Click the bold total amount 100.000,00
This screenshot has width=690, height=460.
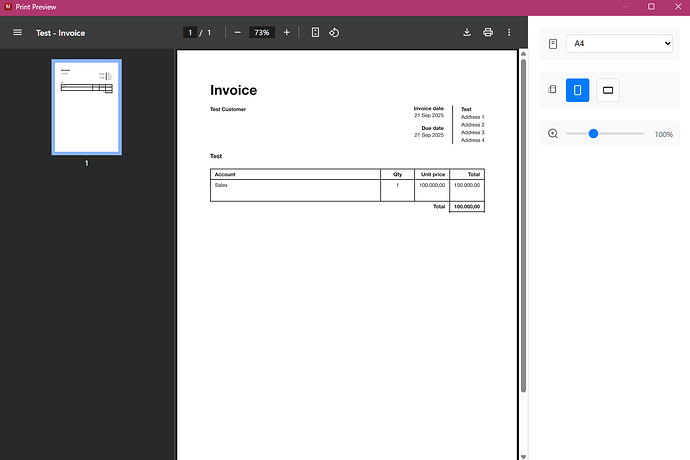coord(467,206)
